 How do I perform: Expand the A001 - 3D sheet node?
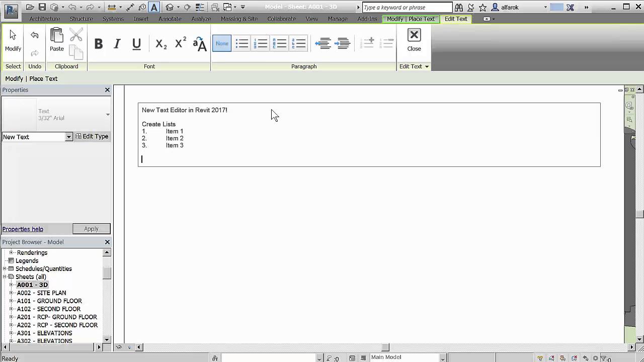point(11,285)
